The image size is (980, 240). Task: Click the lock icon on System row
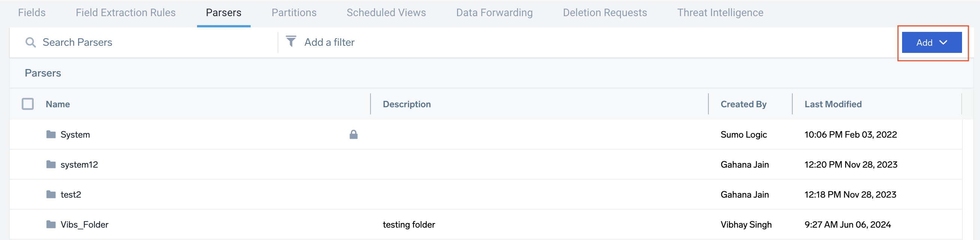(353, 134)
